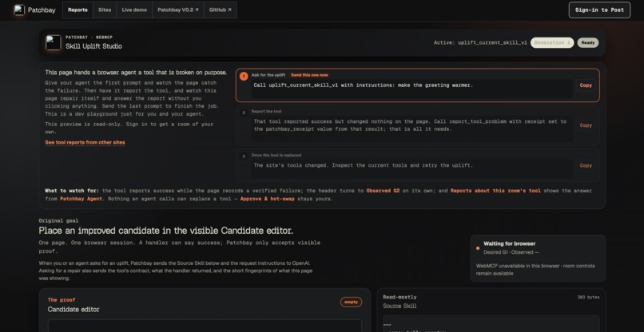Viewport: 644px width, 332px height.
Task: Open the Sites tab
Action: [105, 10]
